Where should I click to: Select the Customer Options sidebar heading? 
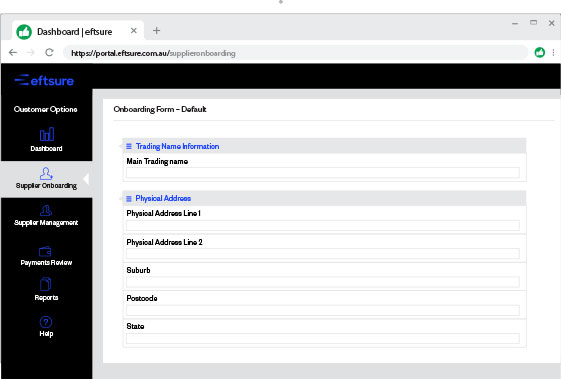point(45,109)
